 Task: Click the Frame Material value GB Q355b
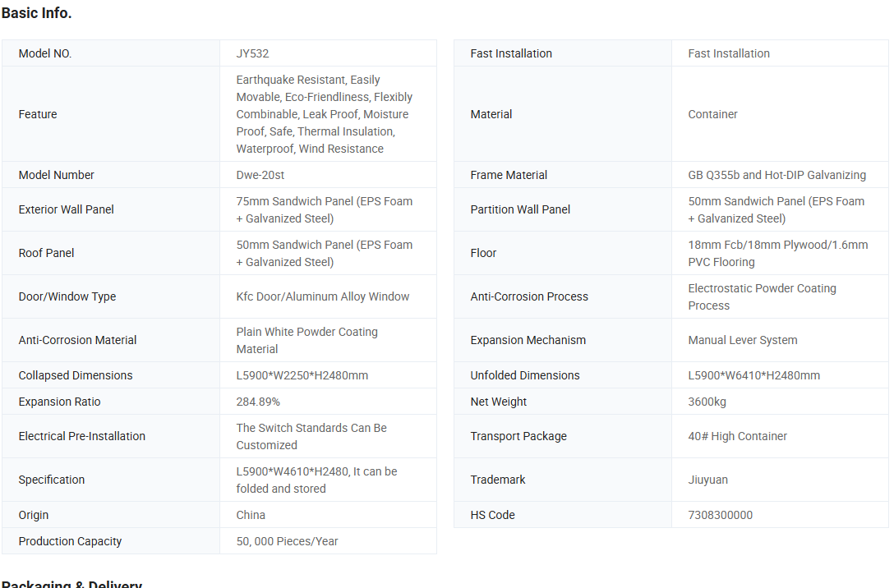776,175
